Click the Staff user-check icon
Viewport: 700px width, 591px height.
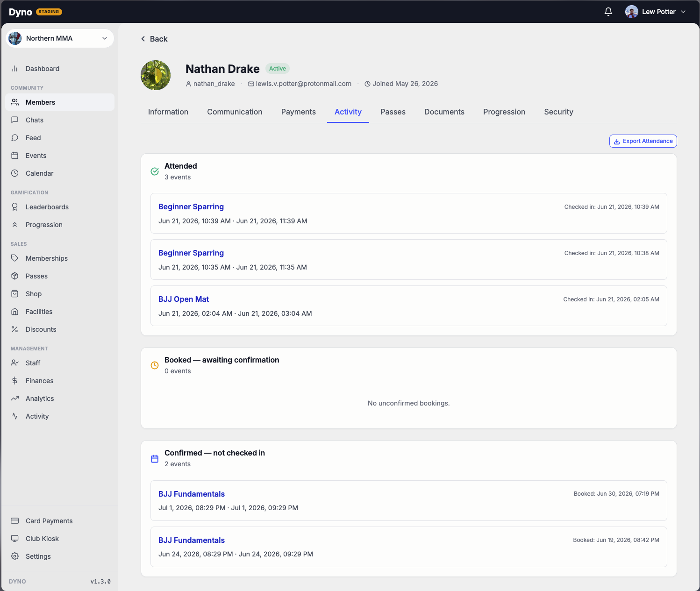(15, 363)
